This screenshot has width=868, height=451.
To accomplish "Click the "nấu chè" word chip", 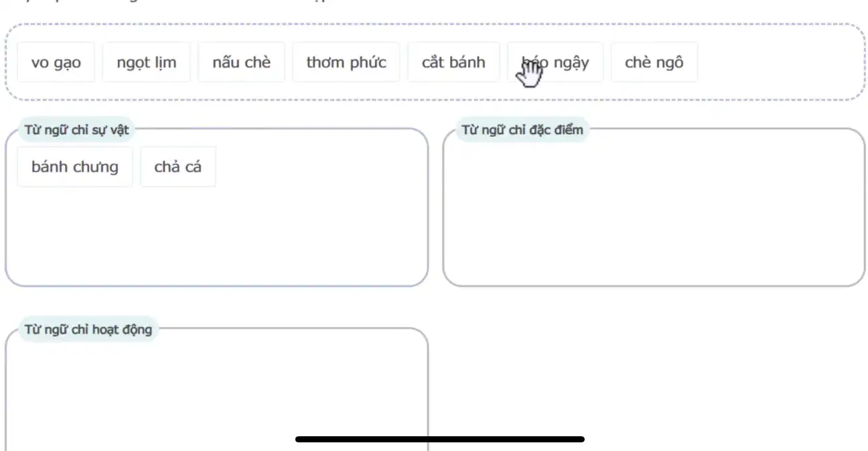I will 241,62.
